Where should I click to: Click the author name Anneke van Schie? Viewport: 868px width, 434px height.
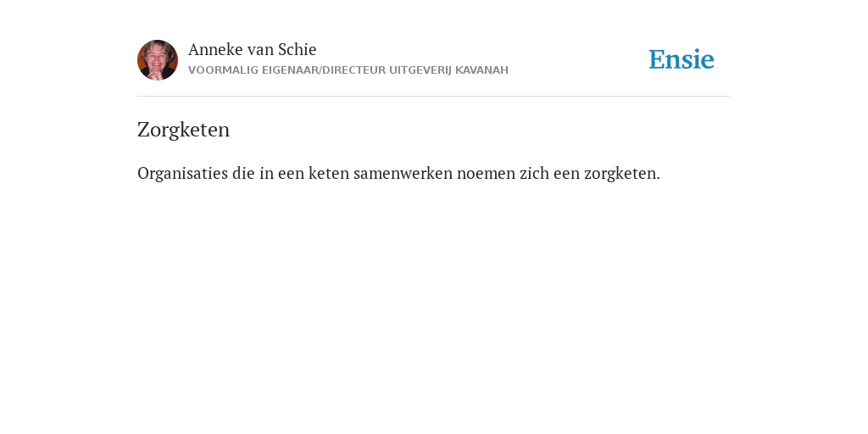click(252, 50)
